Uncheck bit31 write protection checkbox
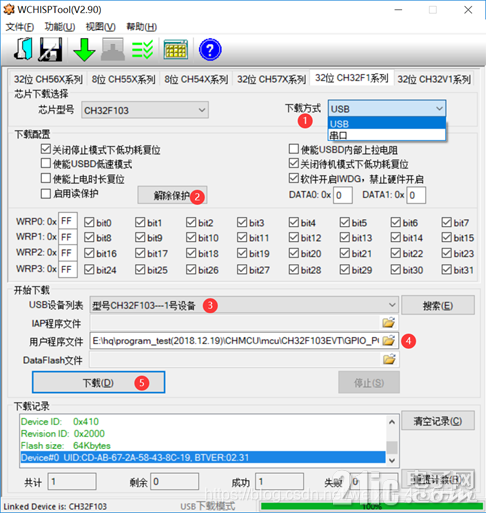Viewport: 486px width, 513px height. 447,269
